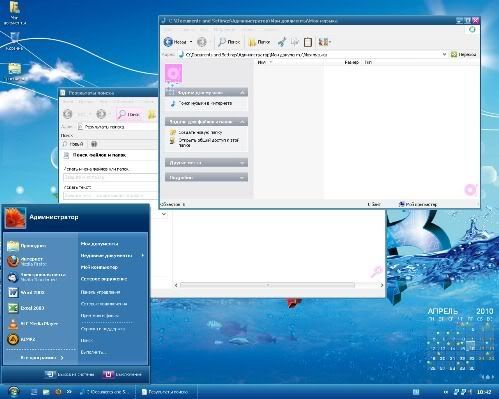499x399 pixels.
Task: Expand the address bar dropdown in My Music
Action: [x=444, y=54]
